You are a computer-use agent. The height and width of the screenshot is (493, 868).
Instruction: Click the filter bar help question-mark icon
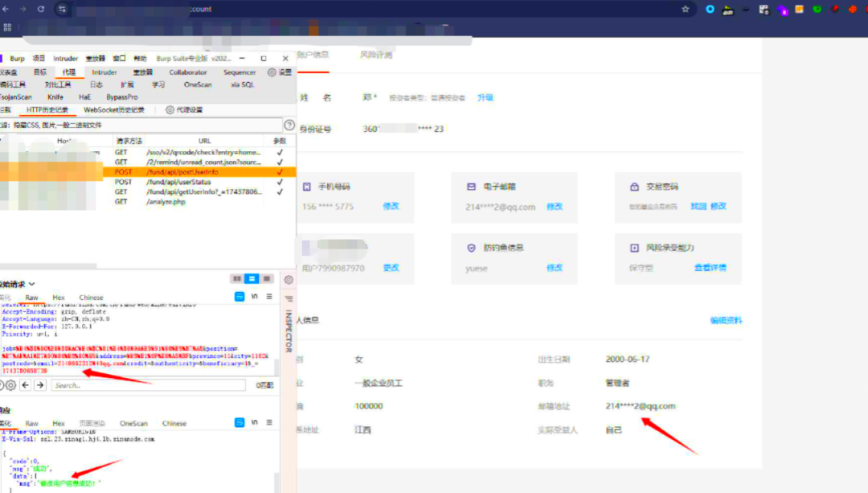[290, 125]
